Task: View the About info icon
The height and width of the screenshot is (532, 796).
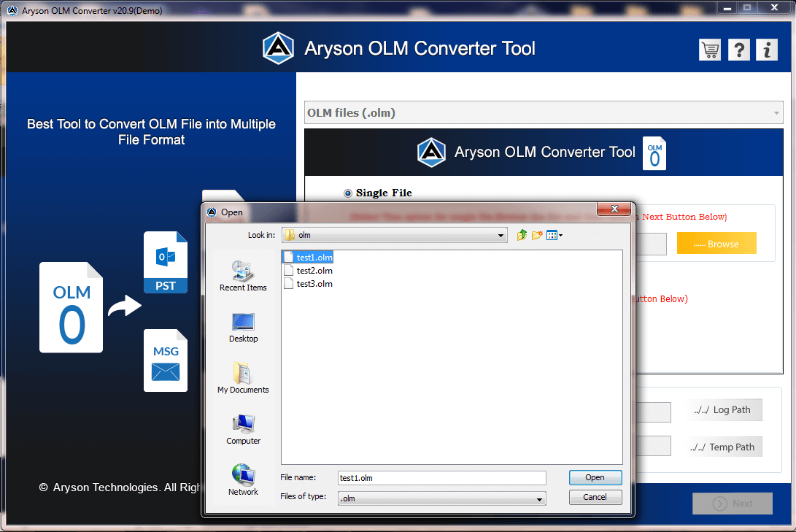Action: 767,50
